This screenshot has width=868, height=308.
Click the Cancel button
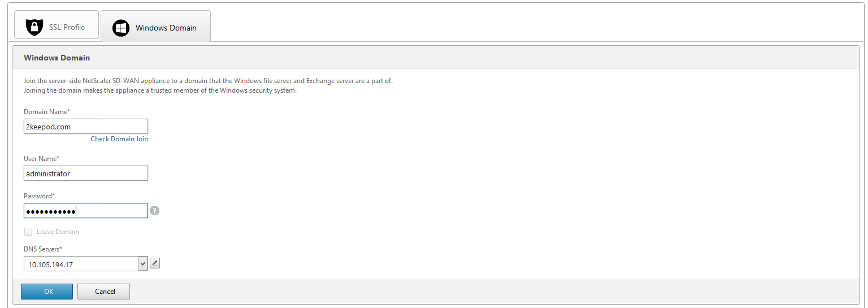coord(104,292)
